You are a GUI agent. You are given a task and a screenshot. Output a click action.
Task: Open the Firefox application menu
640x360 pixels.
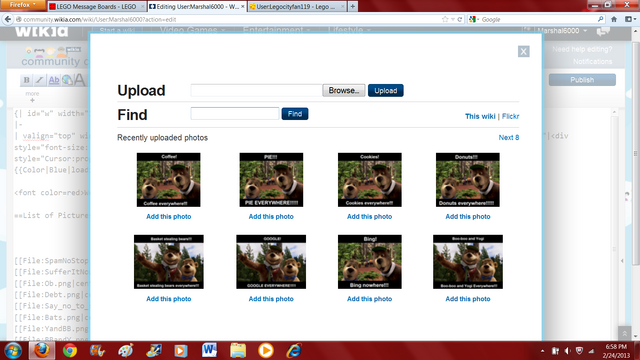click(x=23, y=5)
